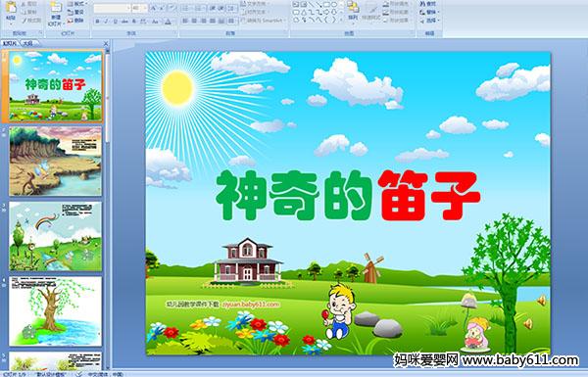Select the willow tree slide thumbnail
The height and width of the screenshot is (377, 588).
click(56, 311)
